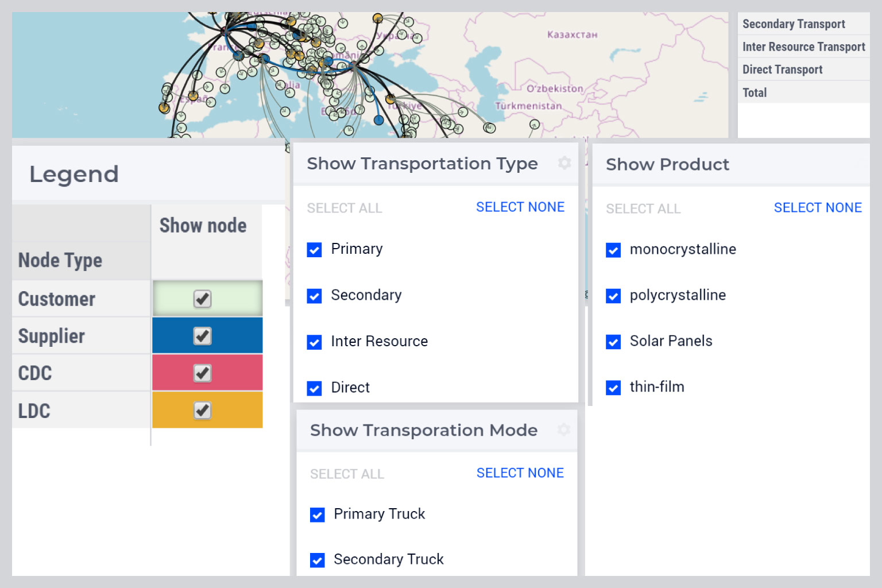Toggle monocrystalline product checkbox

[613, 250]
